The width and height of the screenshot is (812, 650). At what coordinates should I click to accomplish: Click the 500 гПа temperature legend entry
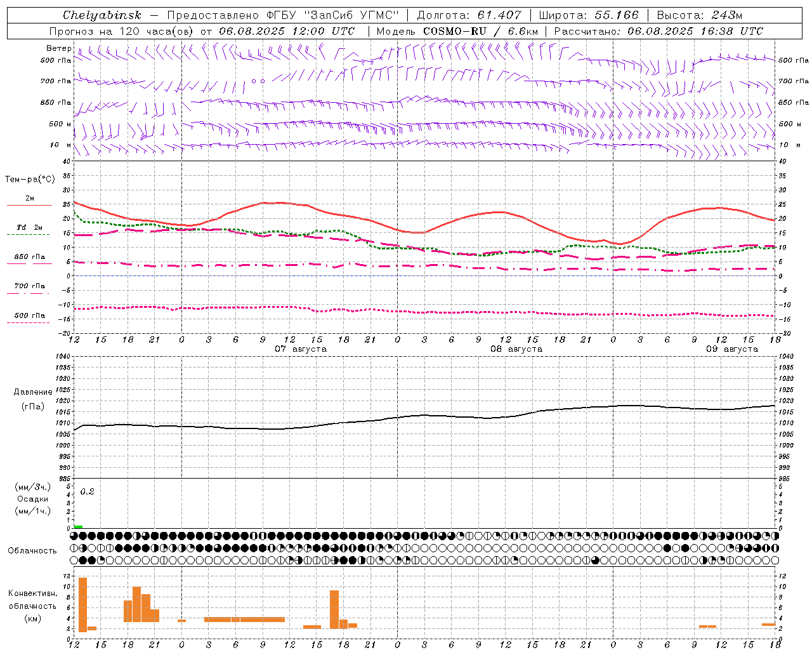(29, 315)
